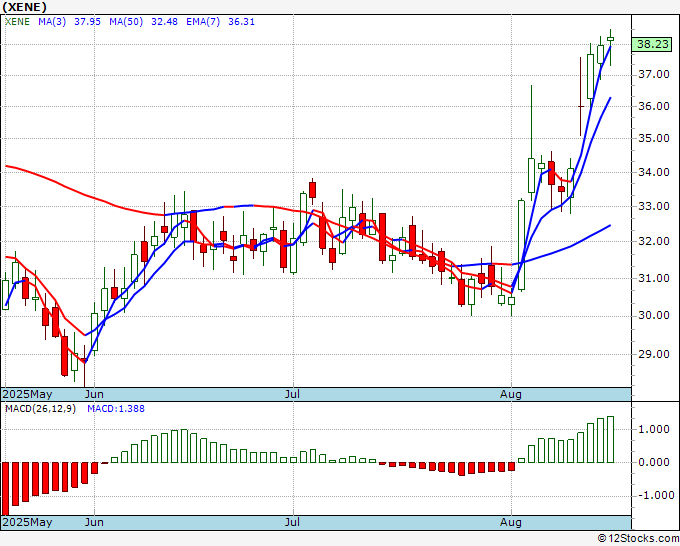This screenshot has height=546, width=680.
Task: Click the 33.00 price axis label
Action: pos(654,206)
